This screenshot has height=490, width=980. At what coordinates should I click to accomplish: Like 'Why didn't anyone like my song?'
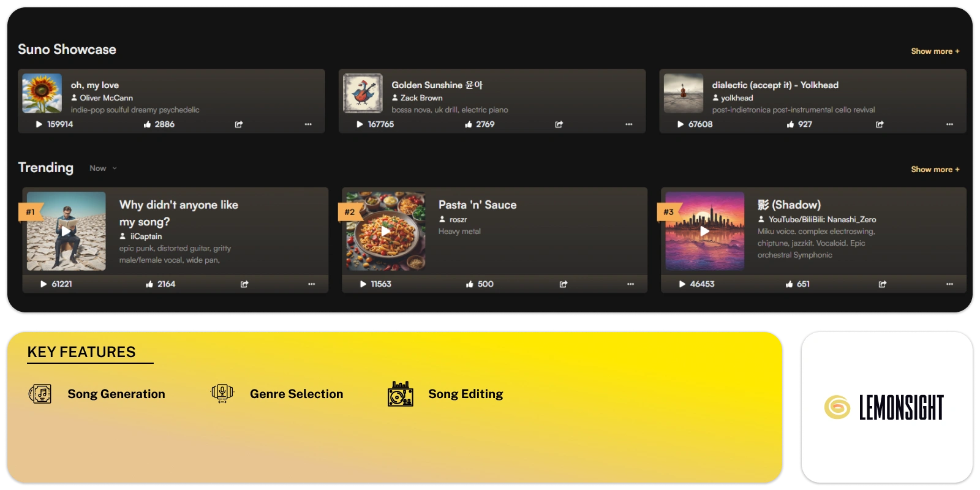(149, 284)
